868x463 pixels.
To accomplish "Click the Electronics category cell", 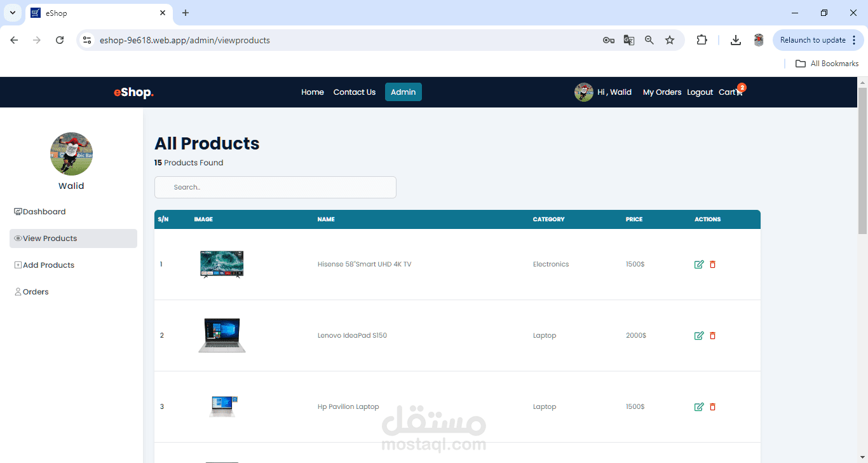I will point(551,265).
